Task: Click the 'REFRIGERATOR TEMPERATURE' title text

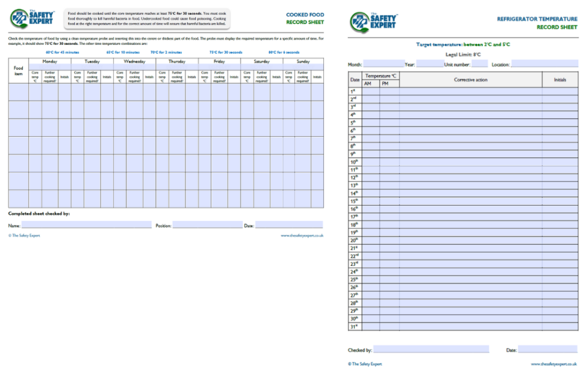Action: point(537,19)
